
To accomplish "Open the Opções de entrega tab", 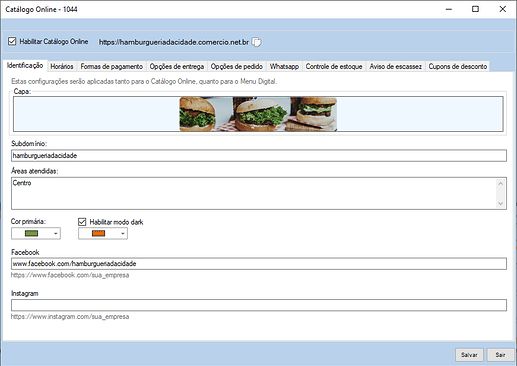I will (177, 66).
